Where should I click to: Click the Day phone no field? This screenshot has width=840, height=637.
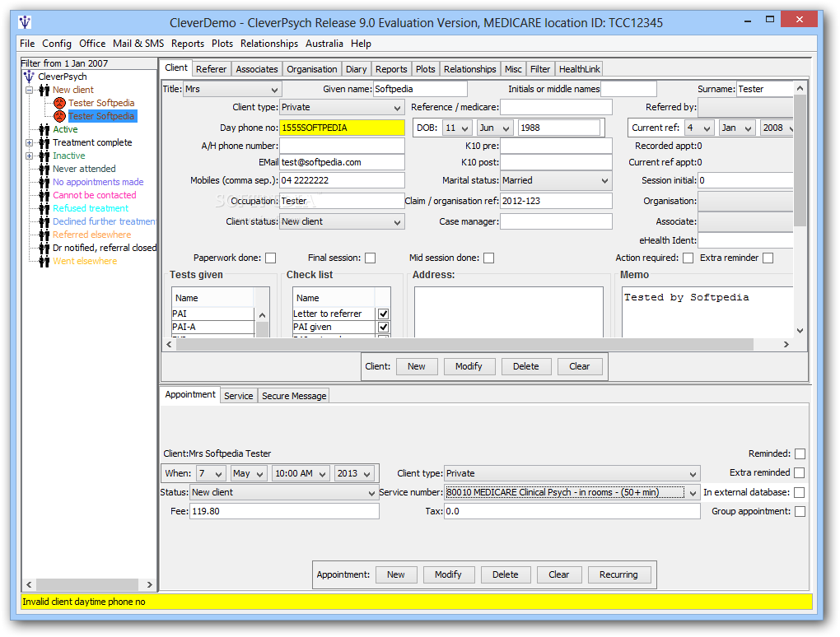tap(342, 128)
